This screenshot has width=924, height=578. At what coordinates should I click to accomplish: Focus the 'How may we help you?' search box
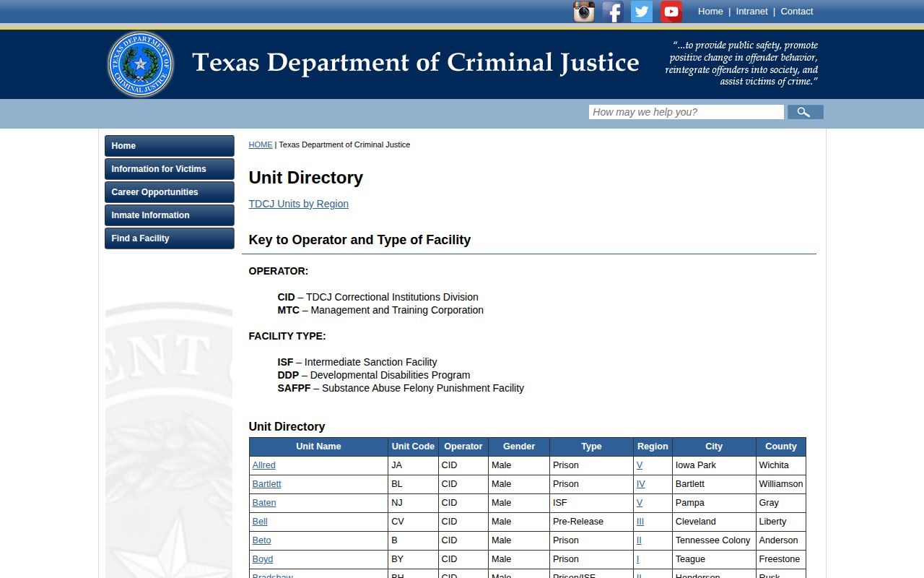(687, 112)
